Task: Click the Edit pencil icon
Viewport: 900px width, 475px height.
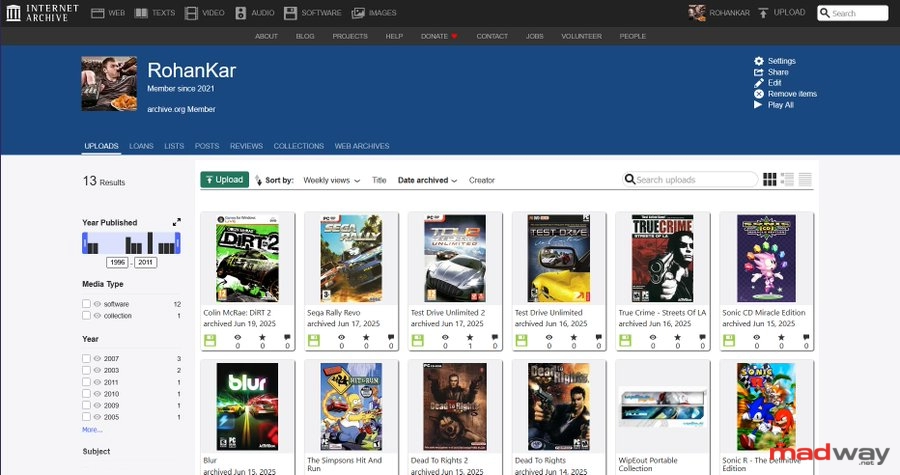Action: tap(758, 83)
